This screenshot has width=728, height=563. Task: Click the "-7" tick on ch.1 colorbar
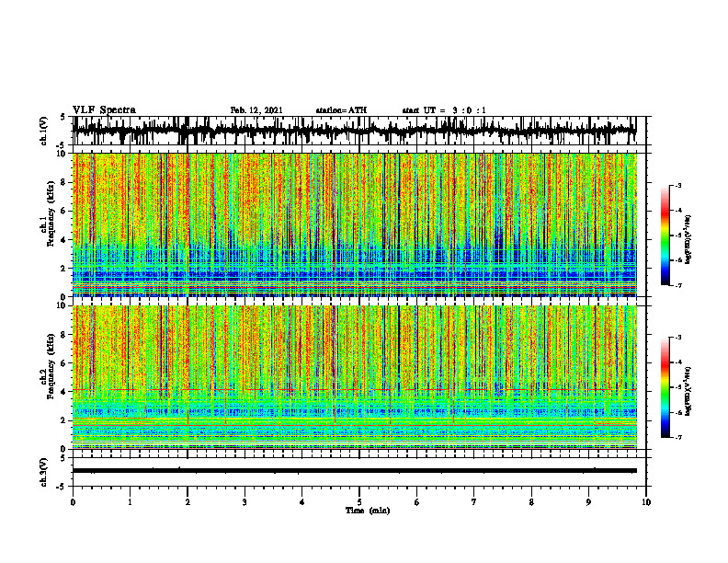coord(677,285)
